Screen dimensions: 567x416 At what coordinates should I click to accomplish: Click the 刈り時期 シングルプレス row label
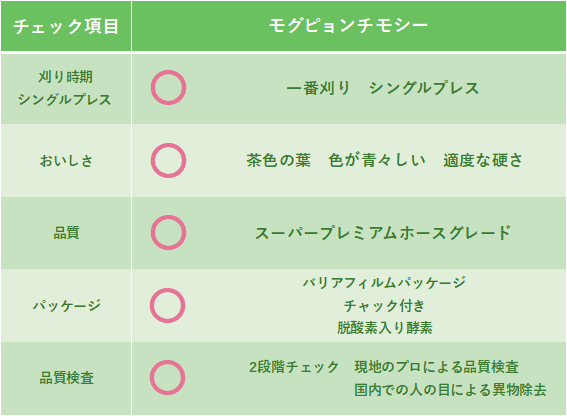click(65, 88)
